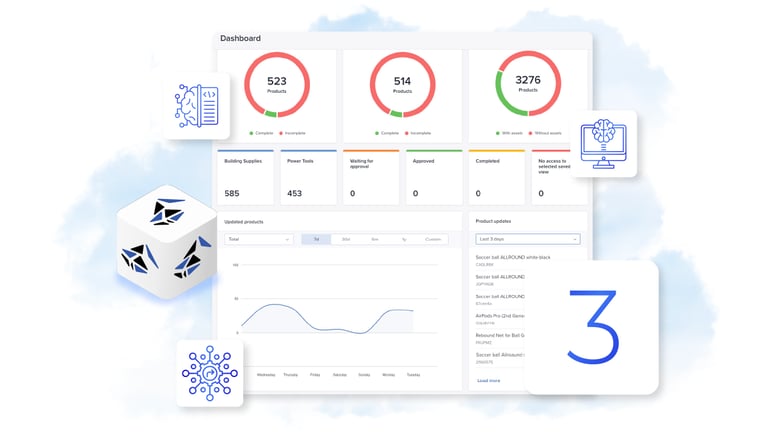Image resolution: width=768 pixels, height=432 pixels.
Task: Select the 7d time range tab
Action: [x=317, y=240]
